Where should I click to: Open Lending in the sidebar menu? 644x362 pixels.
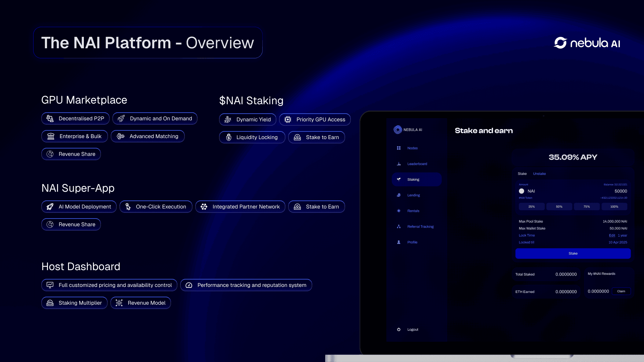coord(414,195)
